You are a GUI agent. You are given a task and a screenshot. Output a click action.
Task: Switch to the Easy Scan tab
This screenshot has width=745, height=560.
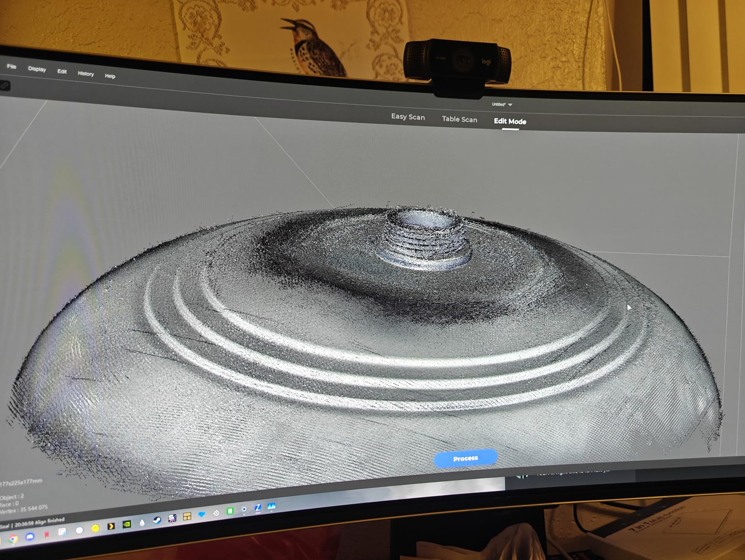(x=408, y=117)
